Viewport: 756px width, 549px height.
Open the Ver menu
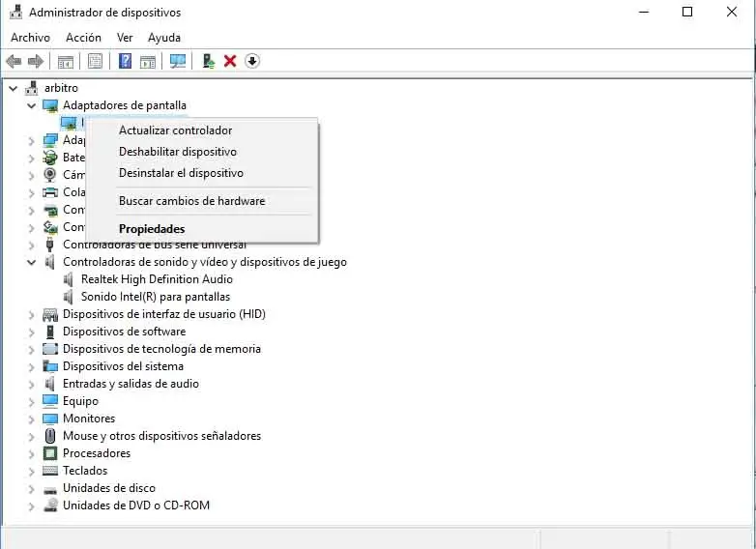click(x=125, y=38)
